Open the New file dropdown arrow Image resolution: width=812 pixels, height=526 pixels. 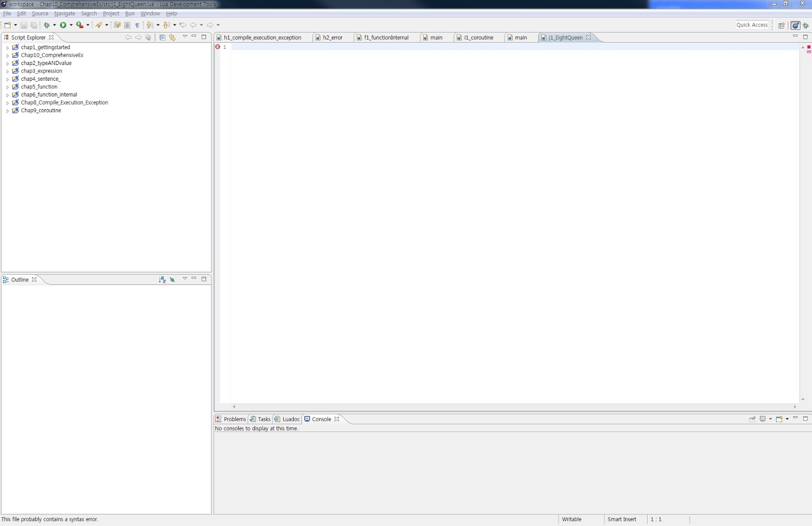[x=15, y=25]
